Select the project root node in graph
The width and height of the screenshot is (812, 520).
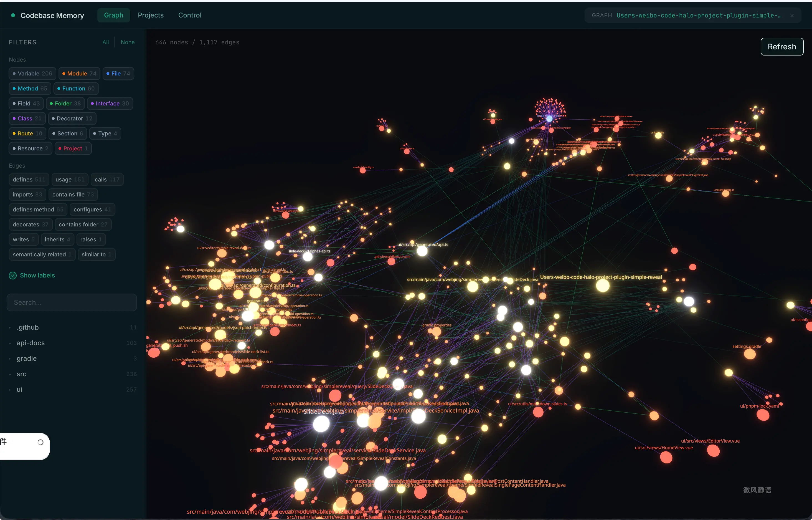602,286
